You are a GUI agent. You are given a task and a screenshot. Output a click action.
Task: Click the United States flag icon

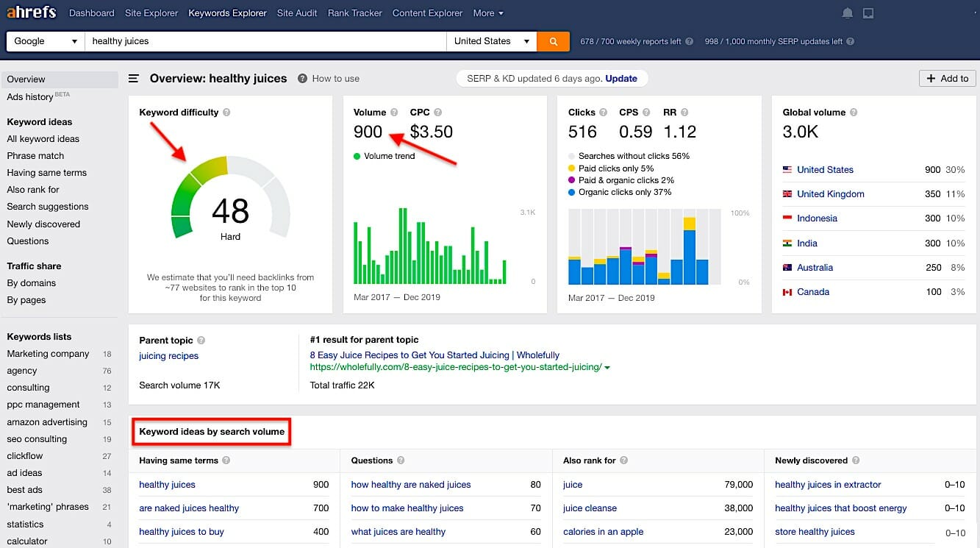(x=787, y=170)
